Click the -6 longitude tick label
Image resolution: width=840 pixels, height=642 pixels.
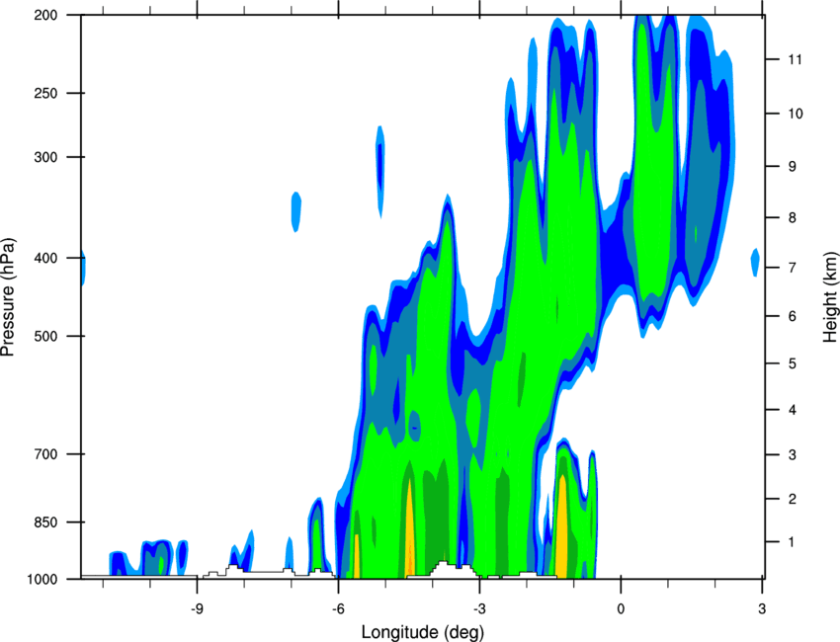pyautogui.click(x=338, y=609)
